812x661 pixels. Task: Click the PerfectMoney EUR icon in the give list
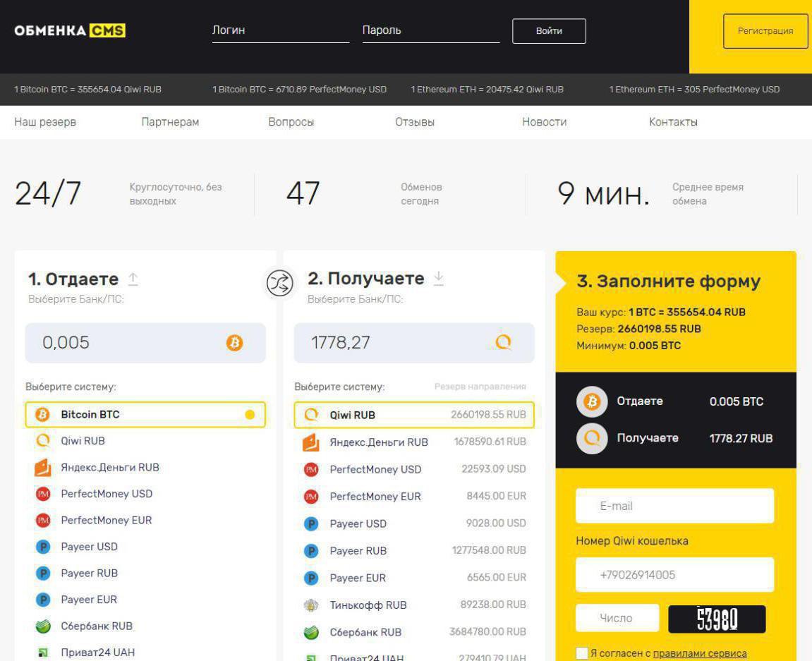click(43, 520)
